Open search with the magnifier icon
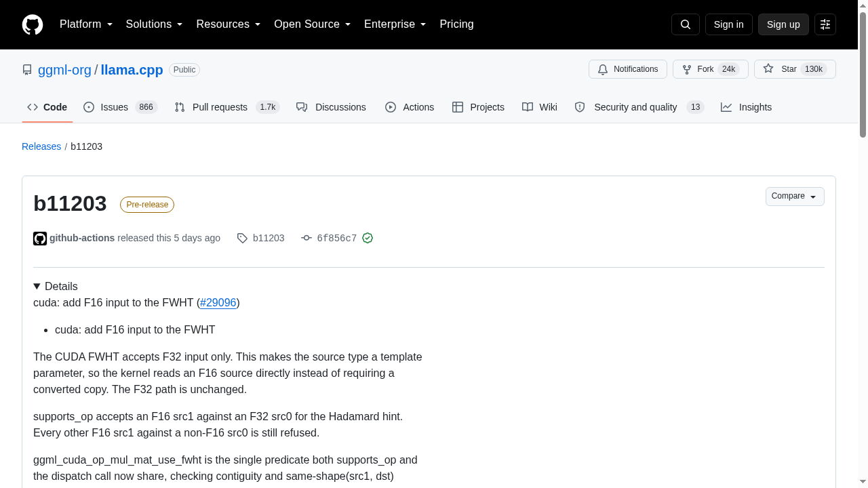Viewport: 868px width, 488px height. [685, 24]
